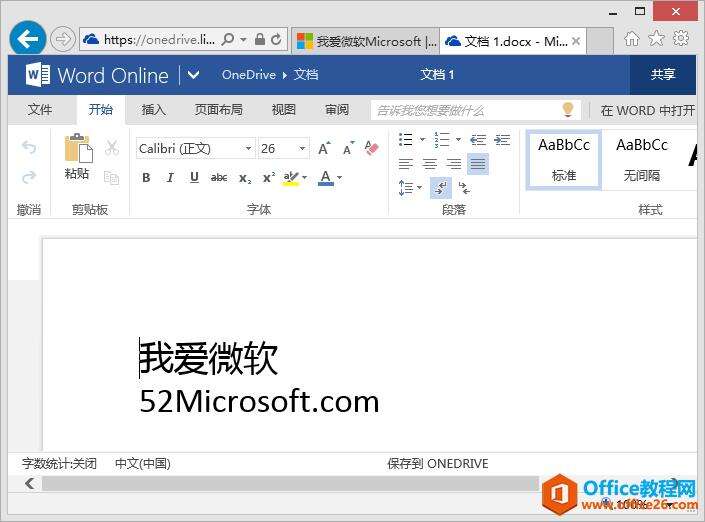Toggle Italic formatting

[170, 178]
